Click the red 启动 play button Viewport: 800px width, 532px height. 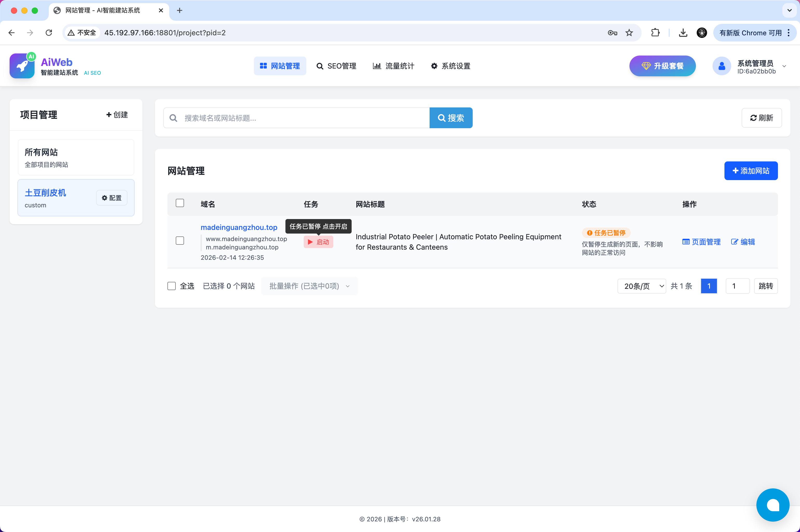point(318,242)
